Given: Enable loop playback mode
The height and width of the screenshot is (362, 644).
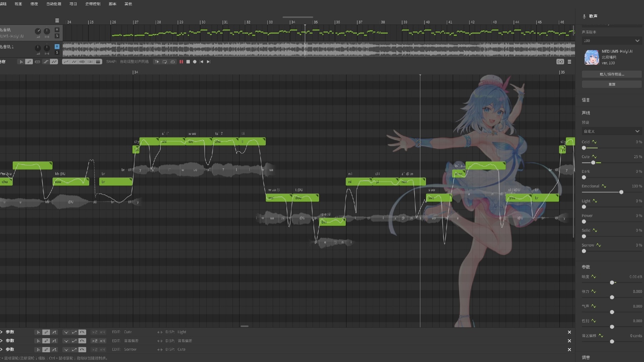Looking at the screenshot, I should (165, 62).
